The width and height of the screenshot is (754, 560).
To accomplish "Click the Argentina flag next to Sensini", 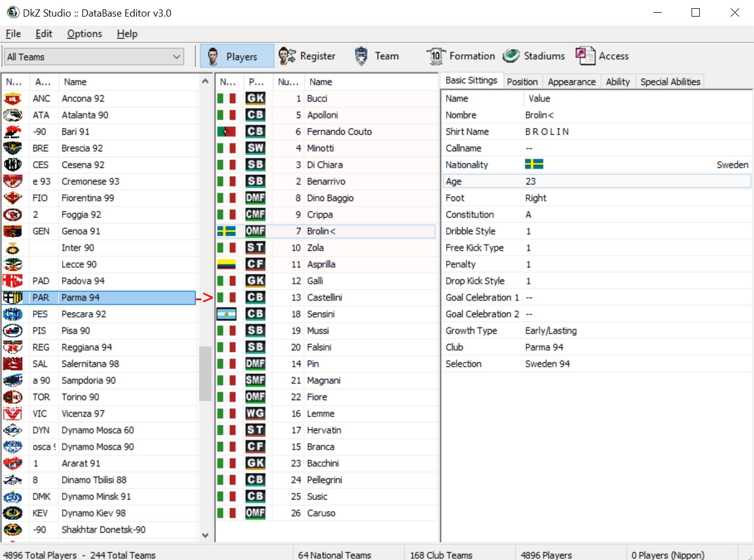I will coord(227,314).
